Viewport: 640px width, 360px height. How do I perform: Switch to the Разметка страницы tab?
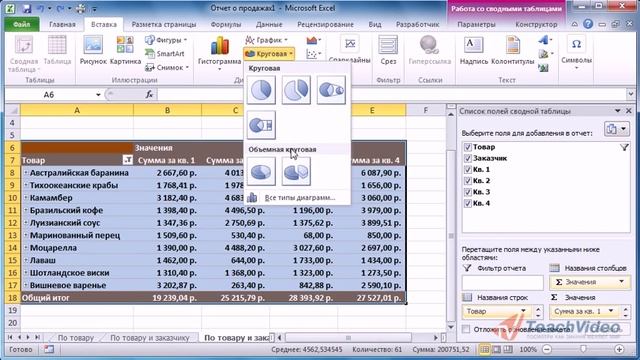click(x=164, y=24)
